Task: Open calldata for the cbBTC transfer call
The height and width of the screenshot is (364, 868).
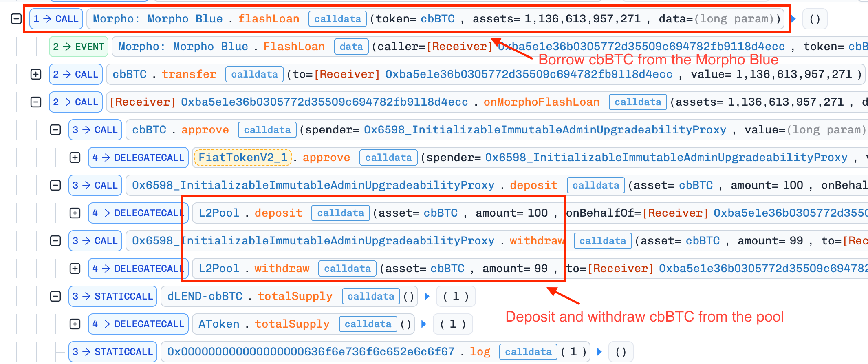Action: [254, 74]
